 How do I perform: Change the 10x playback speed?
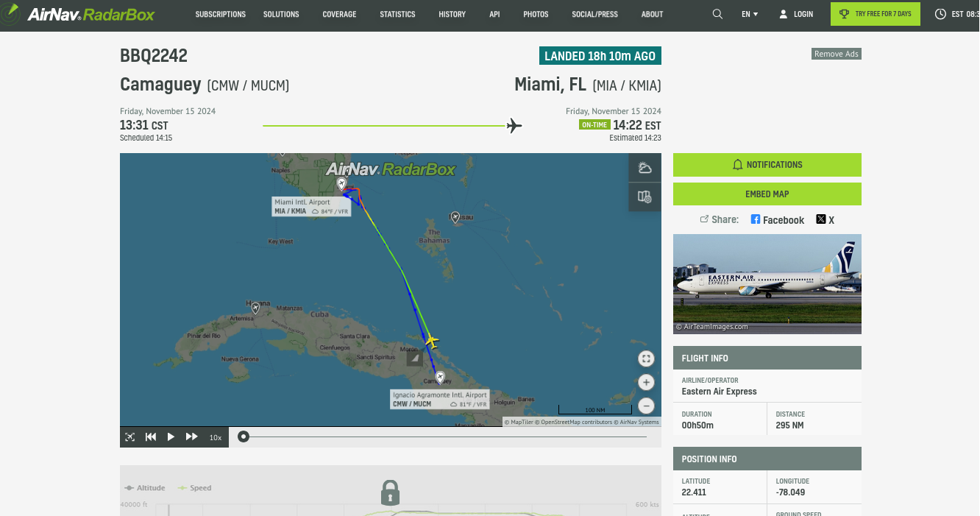tap(216, 437)
